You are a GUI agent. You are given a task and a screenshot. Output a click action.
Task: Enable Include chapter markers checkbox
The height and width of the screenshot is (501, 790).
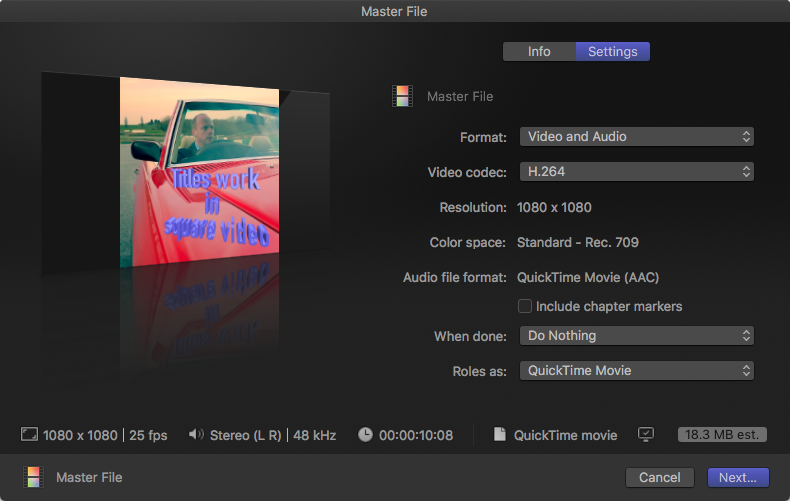click(524, 306)
